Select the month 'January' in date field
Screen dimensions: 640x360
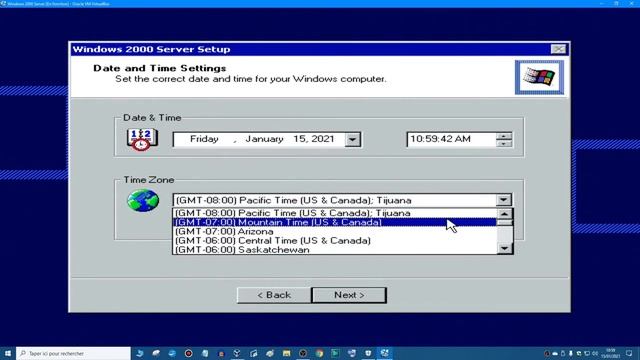(264, 139)
